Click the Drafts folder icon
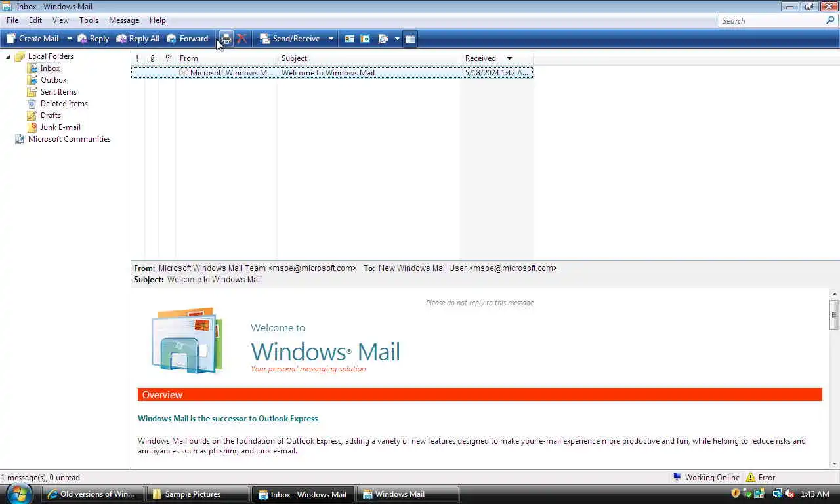The height and width of the screenshot is (504, 840). [31, 115]
